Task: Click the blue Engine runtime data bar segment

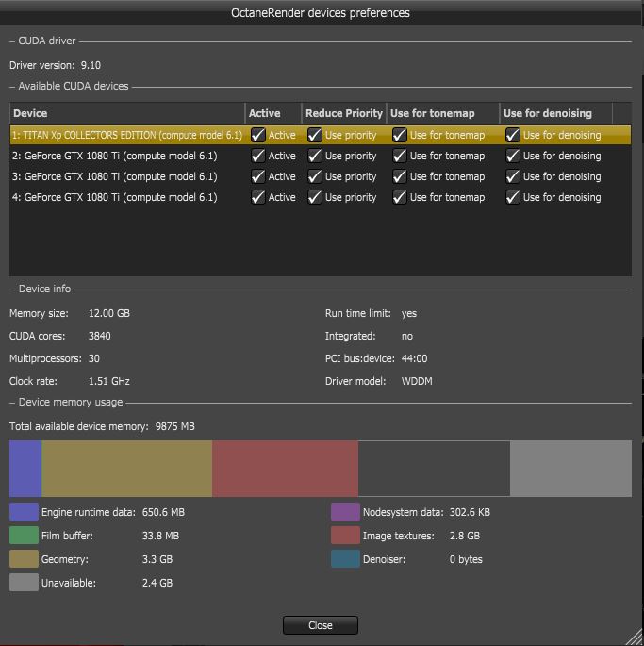Action: (25, 469)
